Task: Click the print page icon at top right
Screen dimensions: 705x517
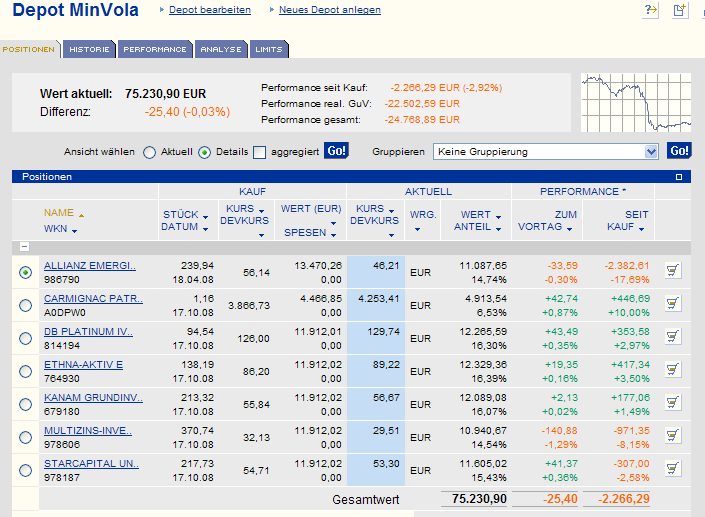Action: (680, 10)
